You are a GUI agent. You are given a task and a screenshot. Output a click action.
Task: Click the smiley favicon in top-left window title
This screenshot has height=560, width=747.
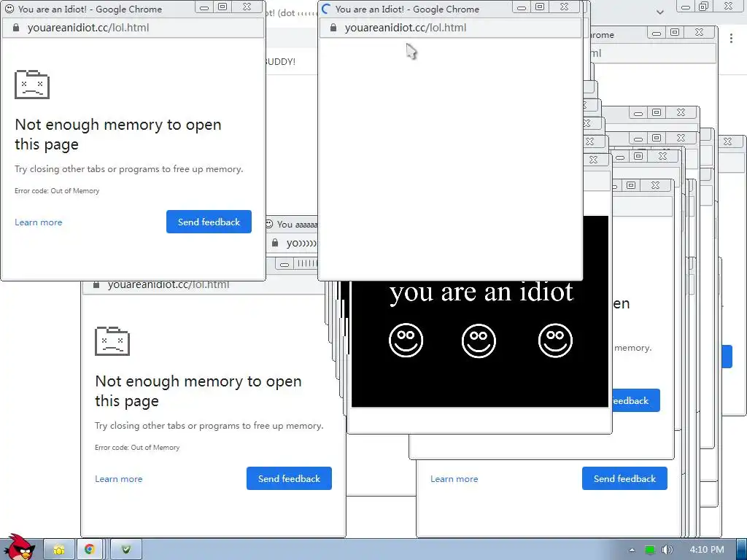9,9
